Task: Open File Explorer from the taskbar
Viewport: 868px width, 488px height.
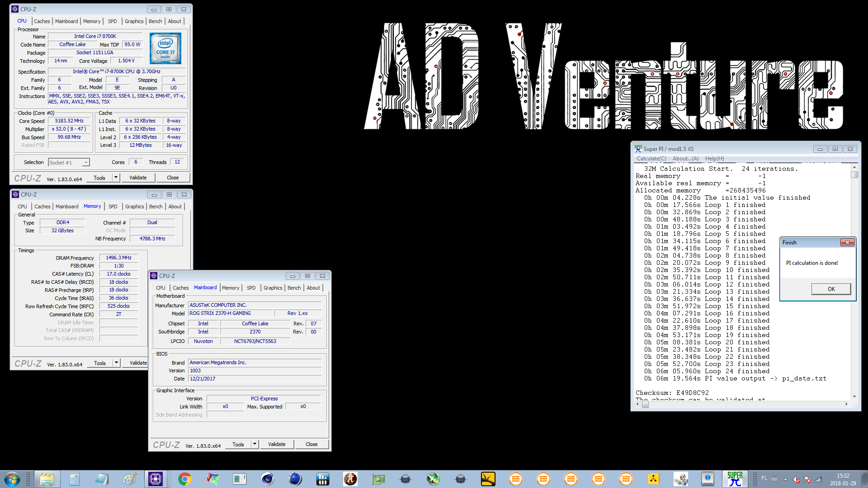Action: point(47,479)
